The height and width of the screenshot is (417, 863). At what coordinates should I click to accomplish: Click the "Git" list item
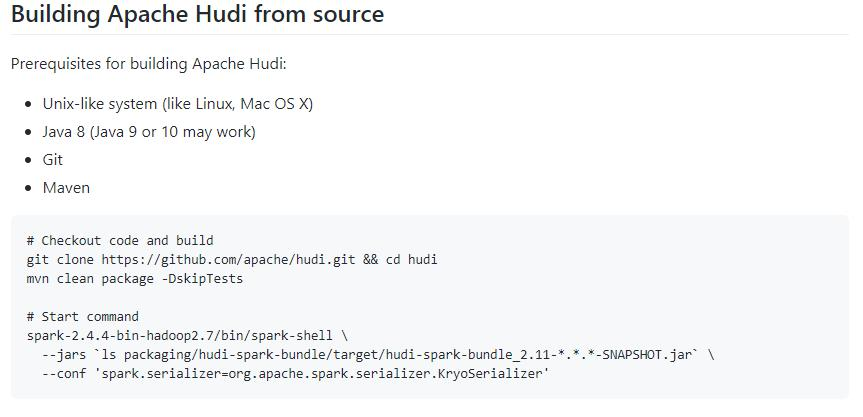tap(53, 160)
